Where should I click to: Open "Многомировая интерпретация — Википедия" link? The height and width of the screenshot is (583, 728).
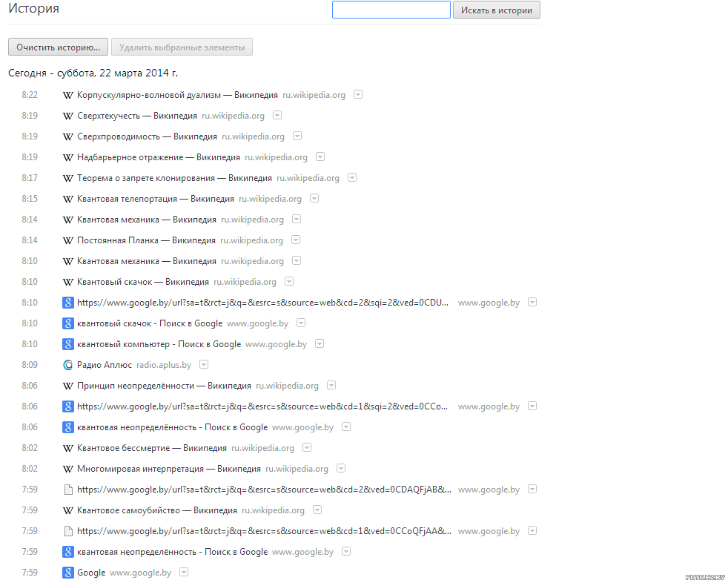(x=169, y=470)
